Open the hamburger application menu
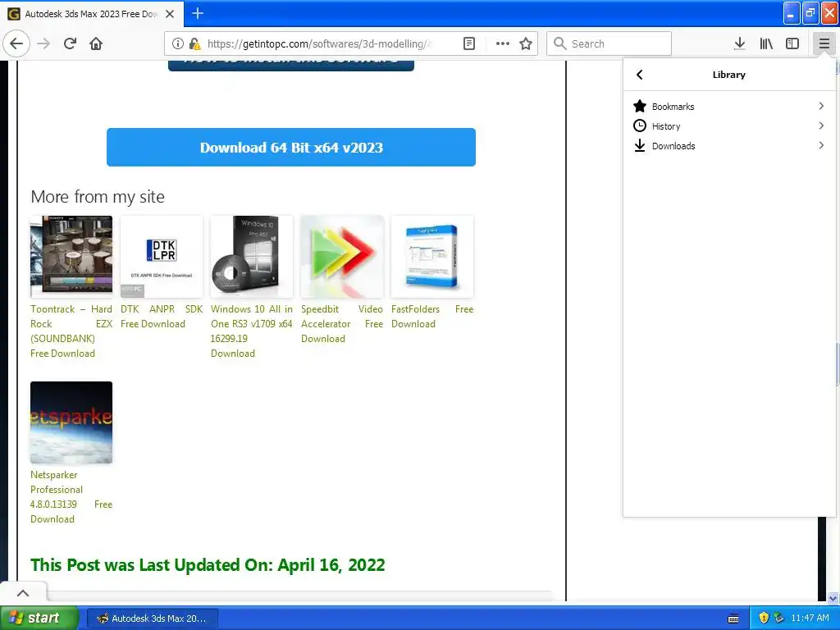This screenshot has width=840, height=630. [824, 43]
